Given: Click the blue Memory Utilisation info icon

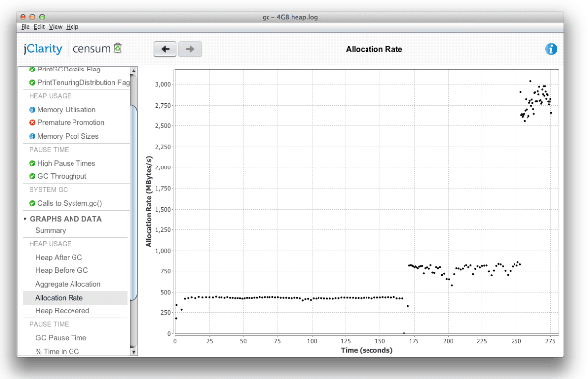Looking at the screenshot, I should 32,109.
